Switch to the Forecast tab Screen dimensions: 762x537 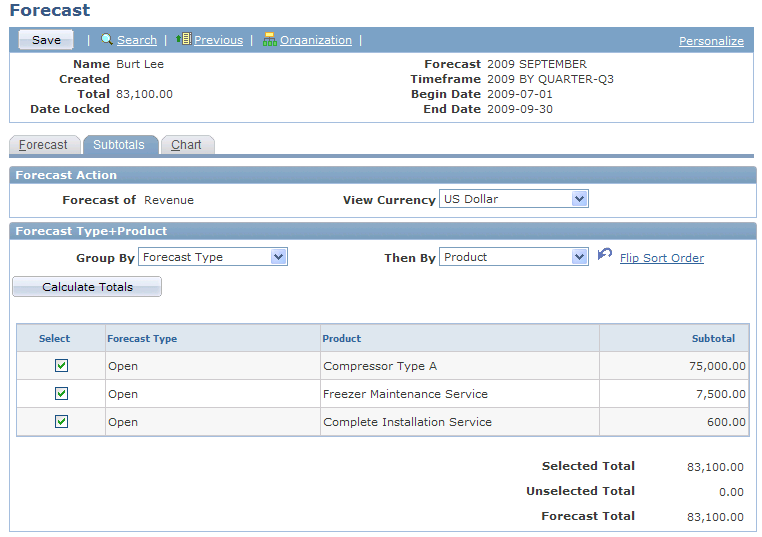[x=44, y=145]
